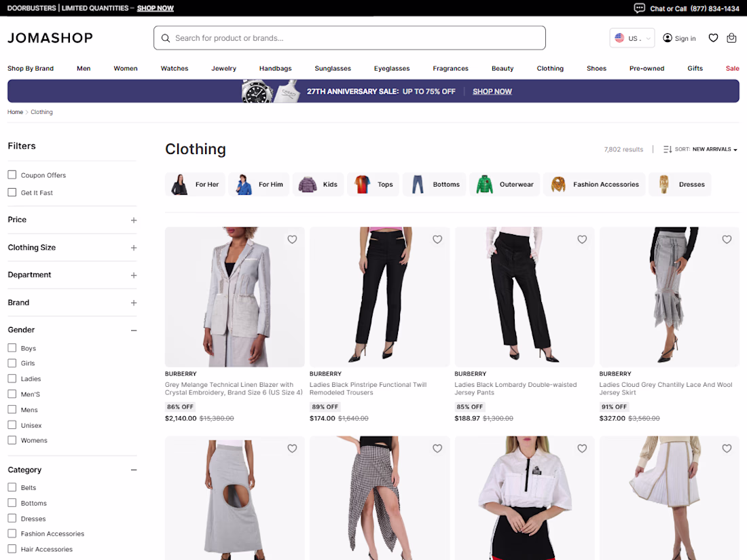Select the Tops category chip

click(x=373, y=184)
